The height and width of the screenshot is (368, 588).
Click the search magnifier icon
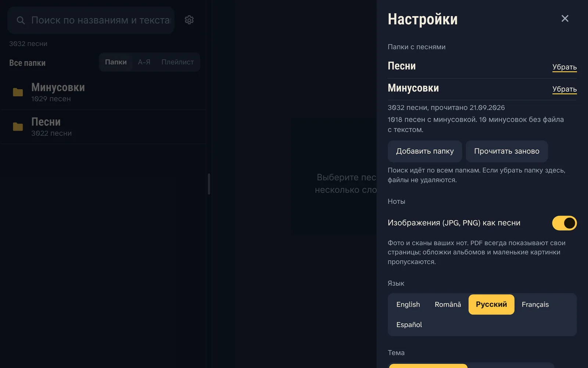tap(21, 20)
